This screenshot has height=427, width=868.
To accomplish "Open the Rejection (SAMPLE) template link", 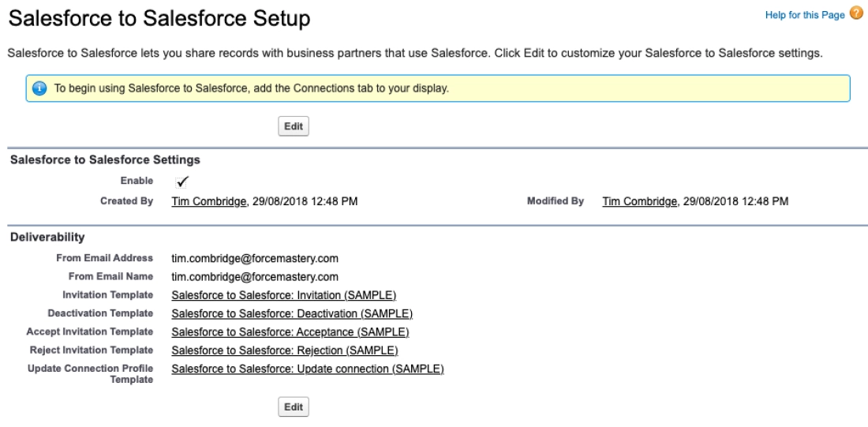I will coord(285,350).
